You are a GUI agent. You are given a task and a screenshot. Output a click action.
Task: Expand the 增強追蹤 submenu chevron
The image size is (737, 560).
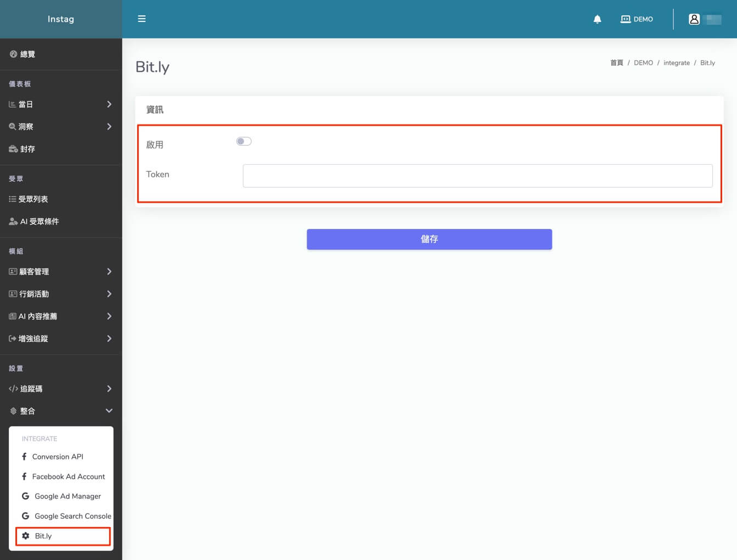pos(109,339)
